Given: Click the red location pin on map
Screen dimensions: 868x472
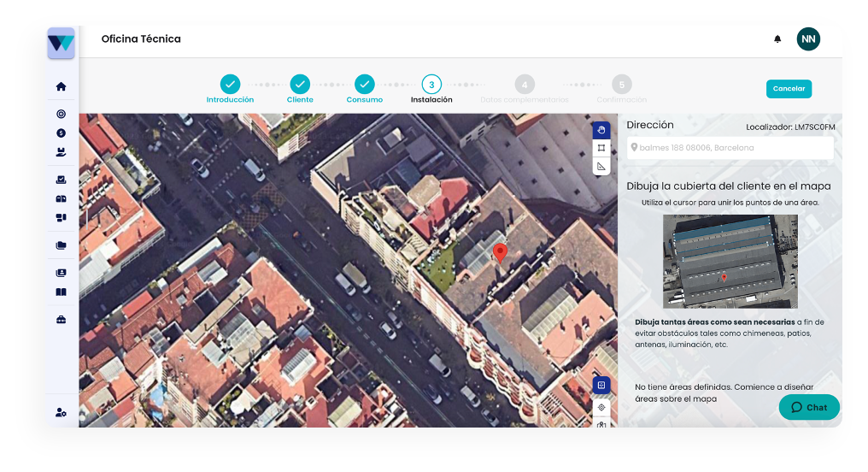Looking at the screenshot, I should click(x=500, y=252).
